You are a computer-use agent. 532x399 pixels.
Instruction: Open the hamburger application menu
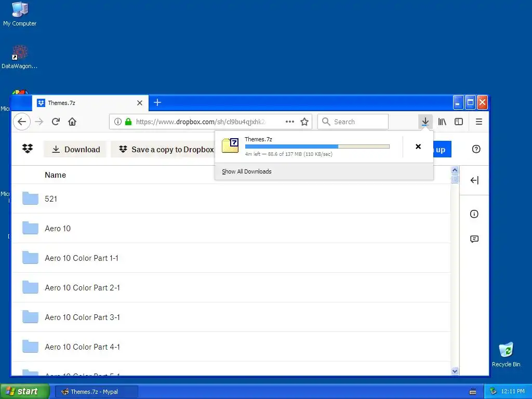click(478, 122)
